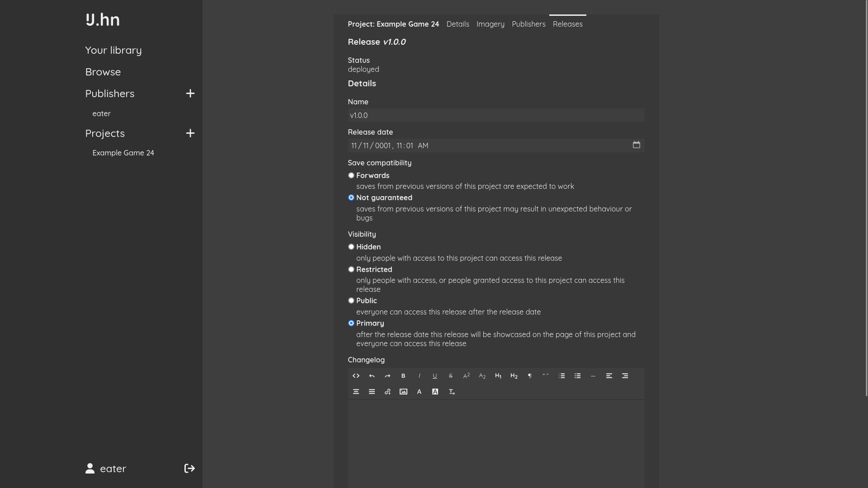Insert unordered bullet list
The height and width of the screenshot is (488, 868).
pos(577,376)
